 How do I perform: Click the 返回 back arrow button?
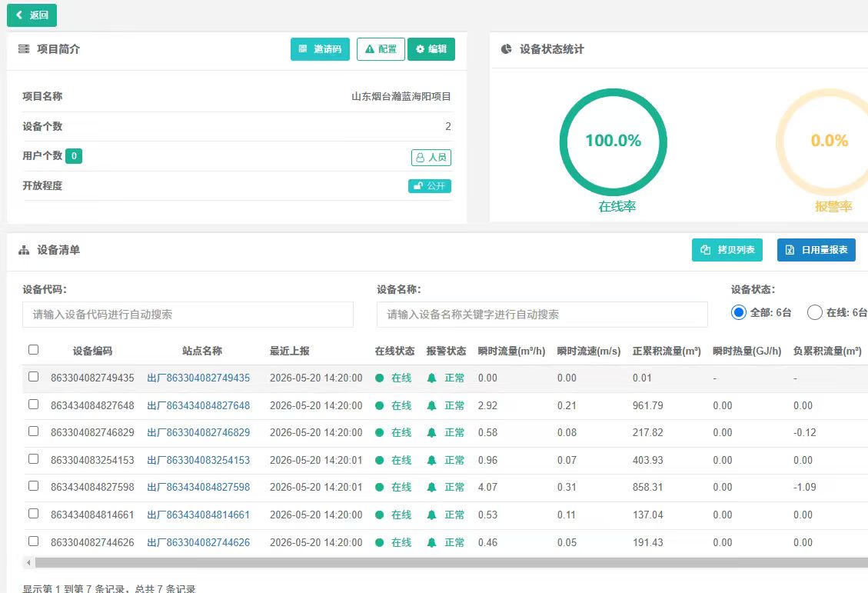click(x=32, y=15)
